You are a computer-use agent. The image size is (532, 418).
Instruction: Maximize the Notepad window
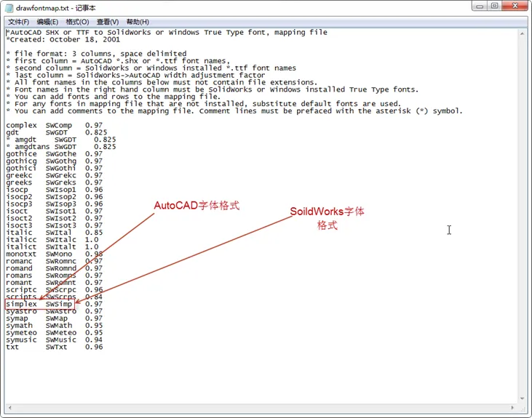(x=494, y=6)
